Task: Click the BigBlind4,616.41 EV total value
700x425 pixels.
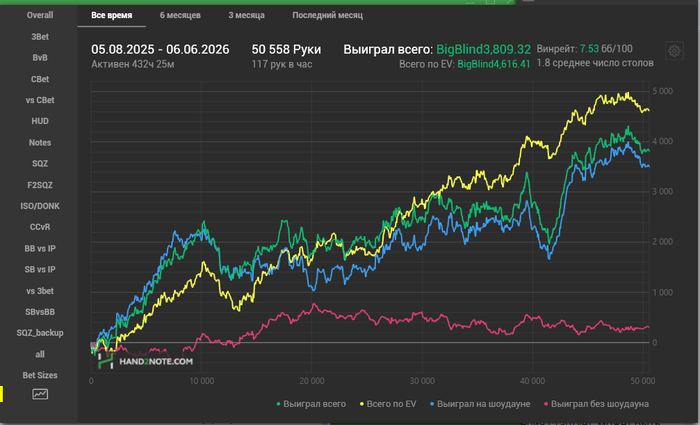Action: pyautogui.click(x=494, y=64)
